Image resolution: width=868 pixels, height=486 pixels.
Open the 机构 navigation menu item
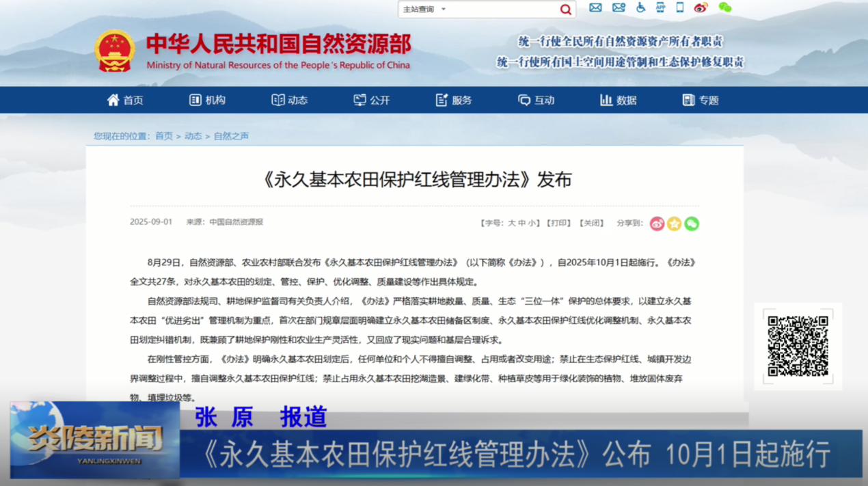pos(207,100)
